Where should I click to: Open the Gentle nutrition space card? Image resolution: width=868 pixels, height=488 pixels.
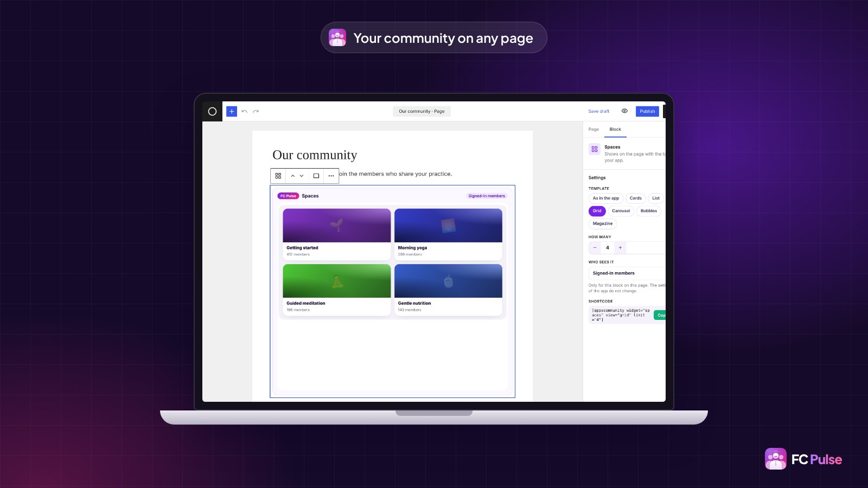[448, 290]
